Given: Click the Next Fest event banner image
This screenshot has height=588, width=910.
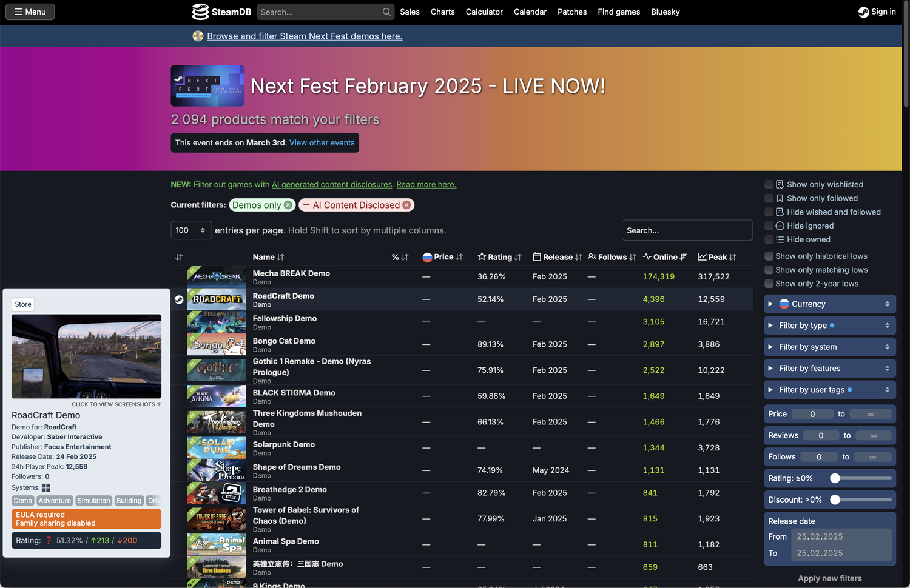Looking at the screenshot, I should point(207,86).
